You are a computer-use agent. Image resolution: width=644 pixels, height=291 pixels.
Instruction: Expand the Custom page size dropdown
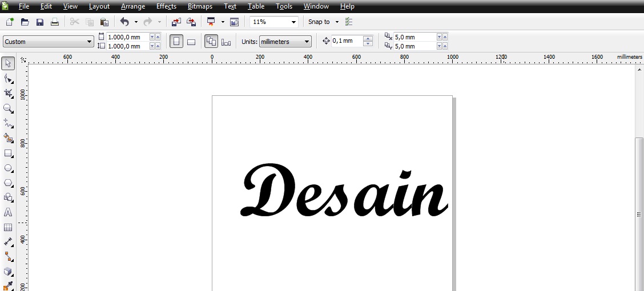pos(90,42)
